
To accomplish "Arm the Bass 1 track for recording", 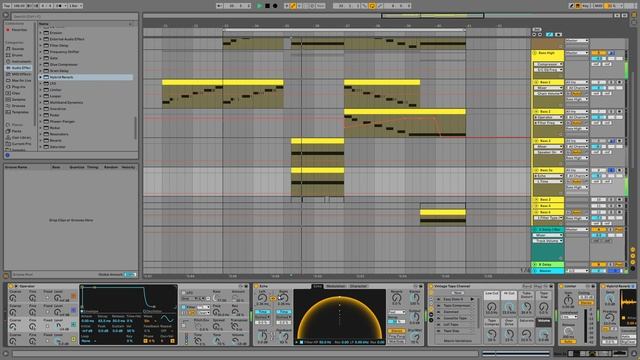I will [619, 82].
